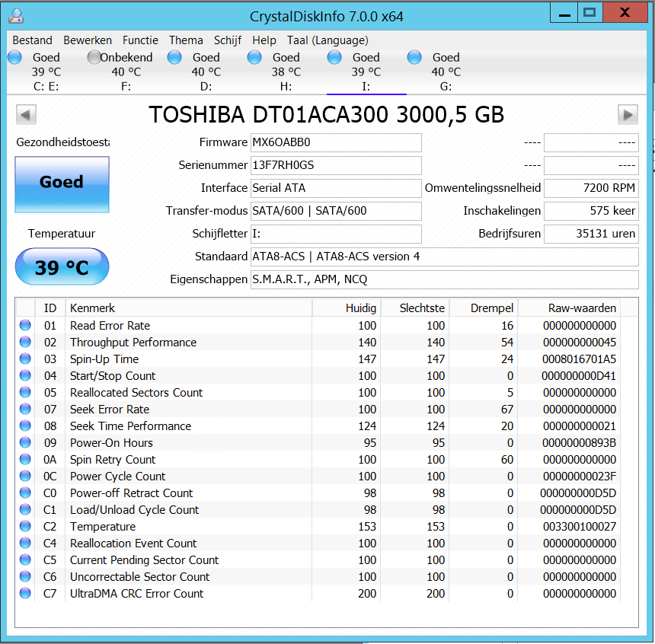Open the Functie menu
The image size is (655, 644).
[x=140, y=40]
